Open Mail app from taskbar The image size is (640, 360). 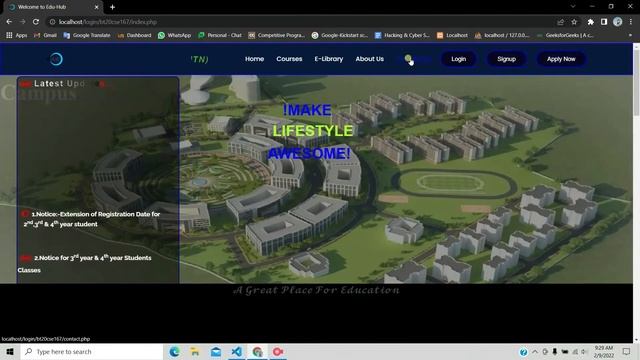[x=216, y=351]
